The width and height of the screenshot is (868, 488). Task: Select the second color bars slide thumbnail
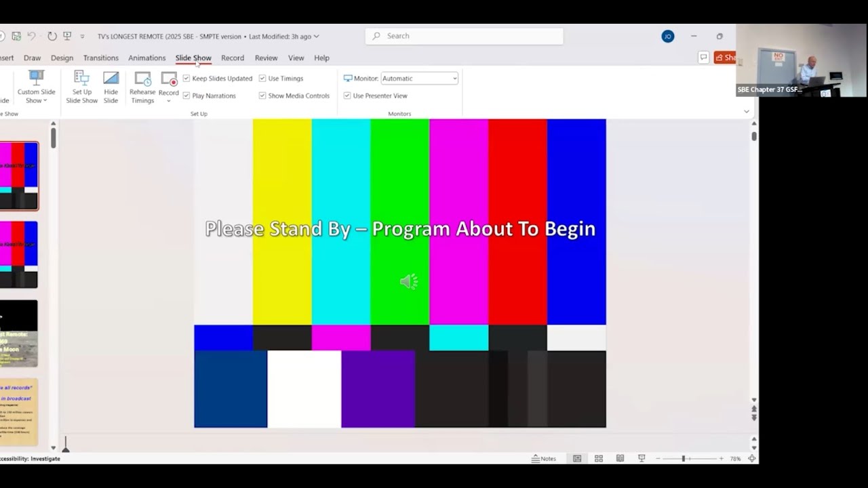[x=19, y=255]
